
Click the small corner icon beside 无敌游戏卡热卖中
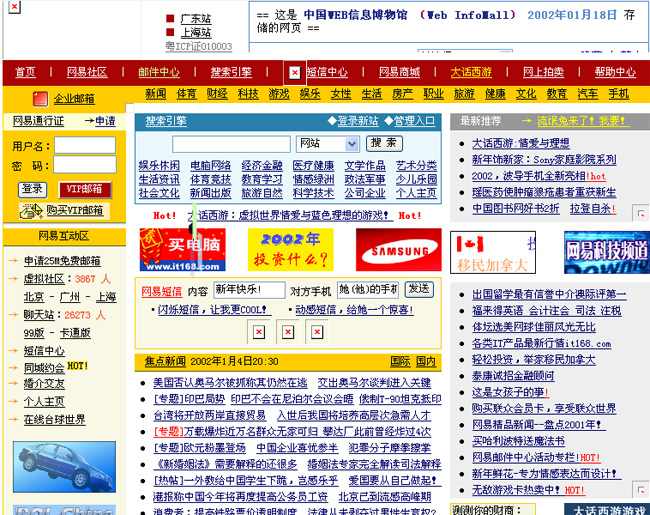[640, 489]
